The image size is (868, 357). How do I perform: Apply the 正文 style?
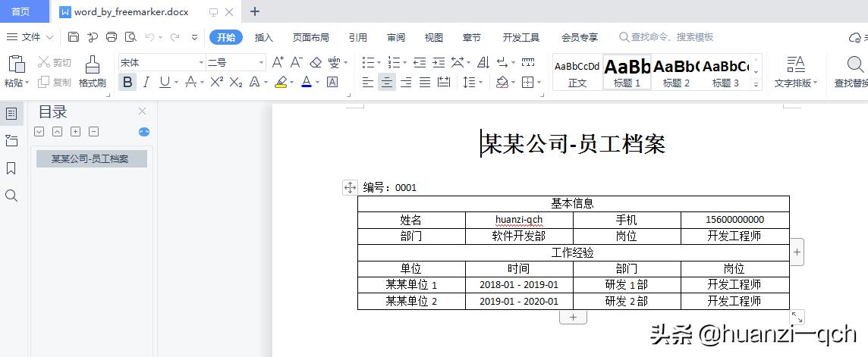pos(577,73)
